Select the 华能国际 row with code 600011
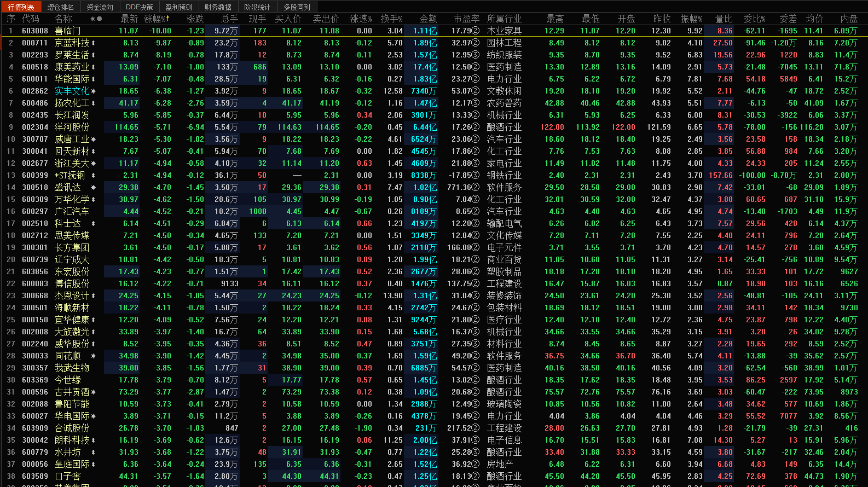This screenshot has height=487, width=868. click(434, 79)
